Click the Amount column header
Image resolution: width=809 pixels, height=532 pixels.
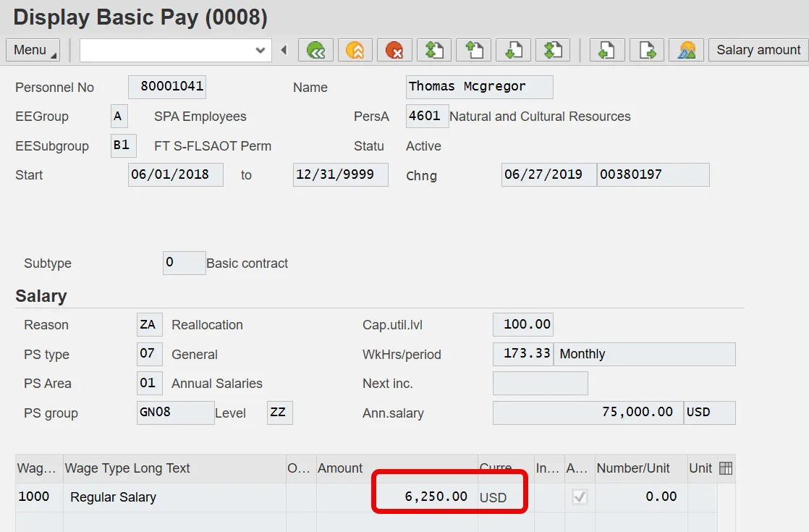397,468
